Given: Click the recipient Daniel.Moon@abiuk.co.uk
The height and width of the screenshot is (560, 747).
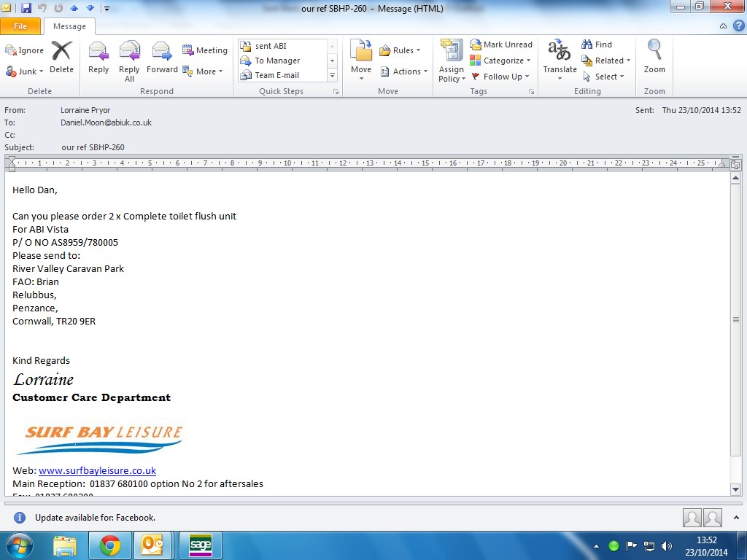Looking at the screenshot, I should pos(106,122).
